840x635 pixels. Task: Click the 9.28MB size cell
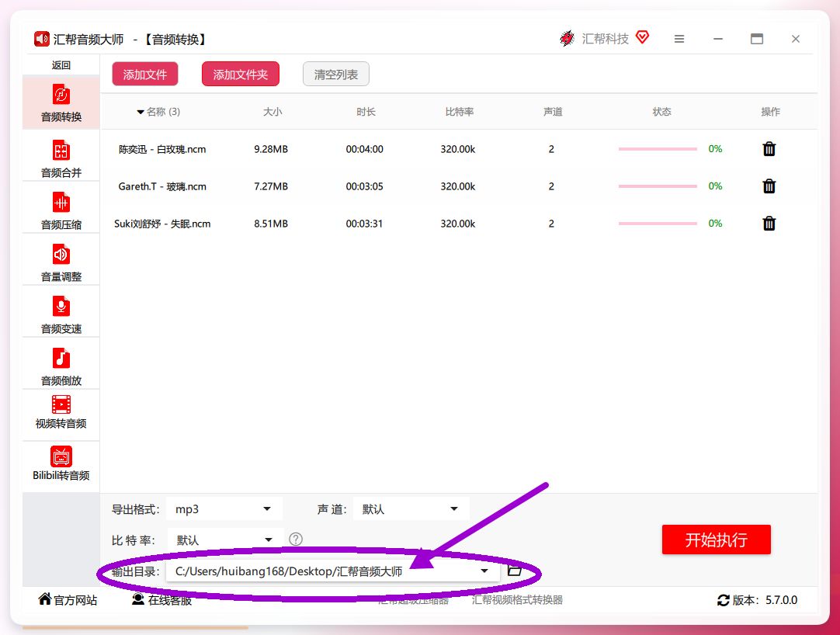pos(271,149)
